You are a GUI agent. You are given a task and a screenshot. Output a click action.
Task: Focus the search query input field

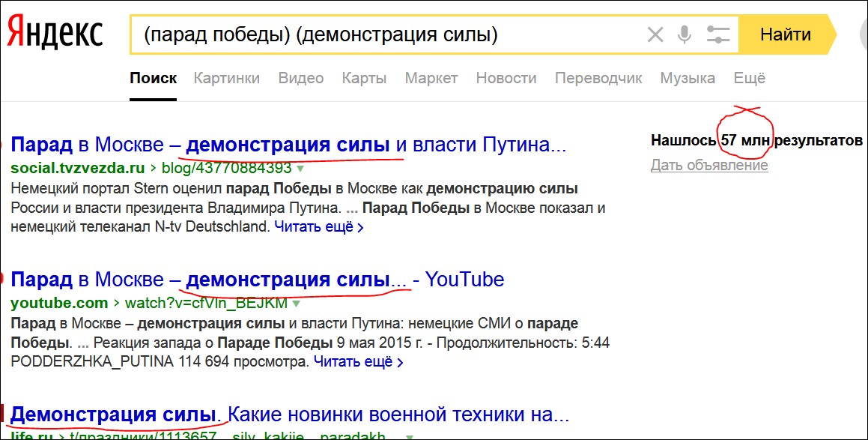pyautogui.click(x=387, y=35)
